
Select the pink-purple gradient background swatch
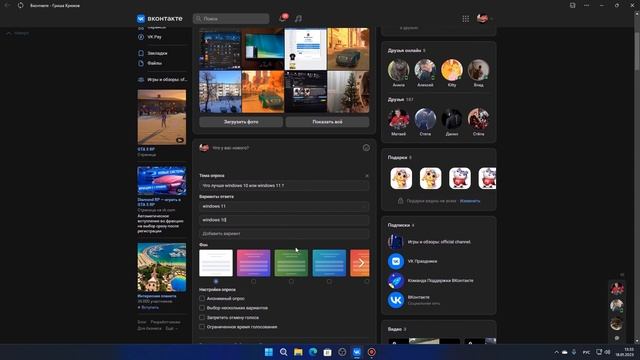coord(253,263)
